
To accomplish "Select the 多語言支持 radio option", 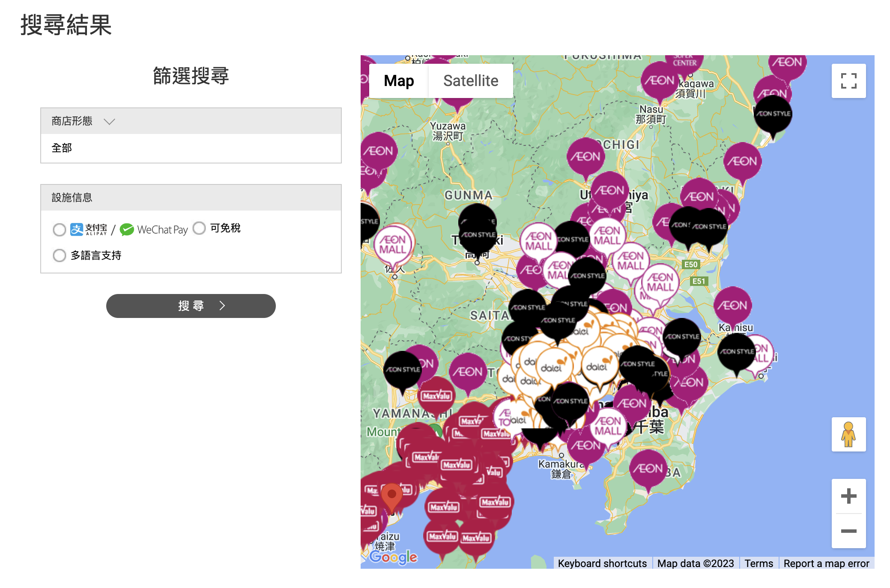I will tap(59, 255).
